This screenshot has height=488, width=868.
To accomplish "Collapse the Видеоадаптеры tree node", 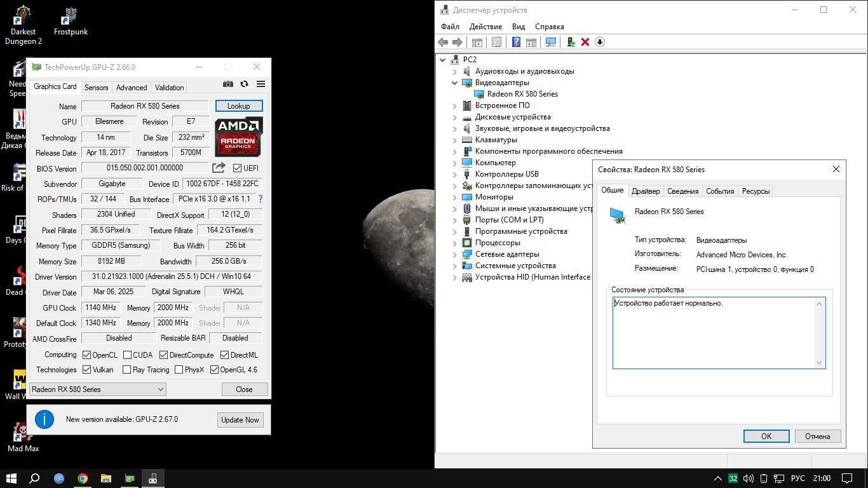I will [x=455, y=83].
